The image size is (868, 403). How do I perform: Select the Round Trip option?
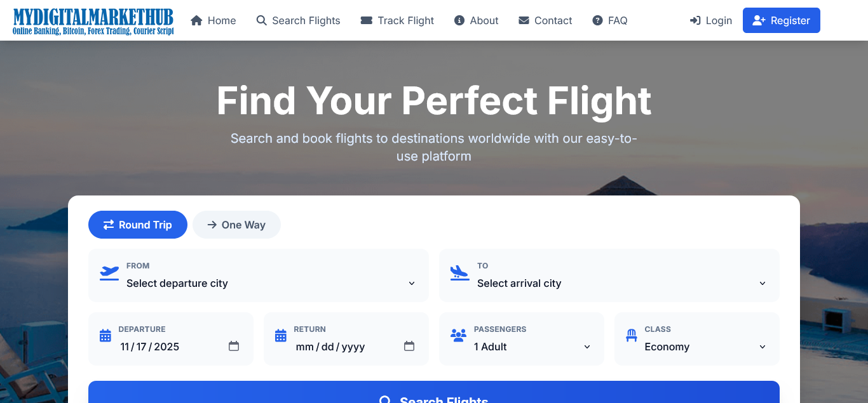pyautogui.click(x=138, y=225)
